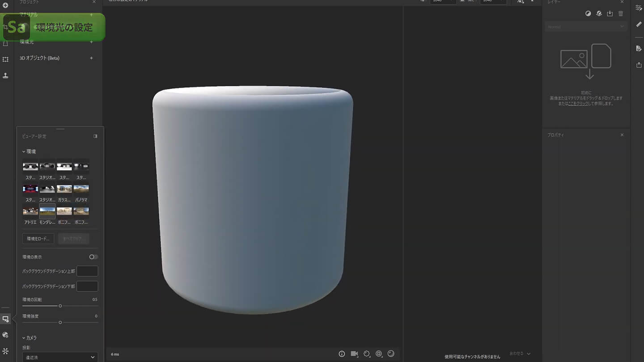Open the 合わせる dropdown
This screenshot has width=644, height=362.
(520, 354)
